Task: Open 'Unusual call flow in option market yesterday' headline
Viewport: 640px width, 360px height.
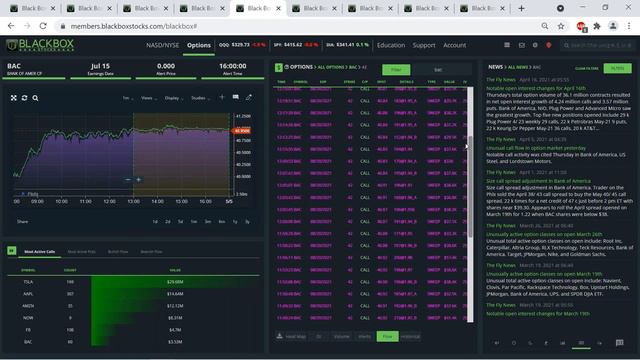Action: [x=536, y=148]
